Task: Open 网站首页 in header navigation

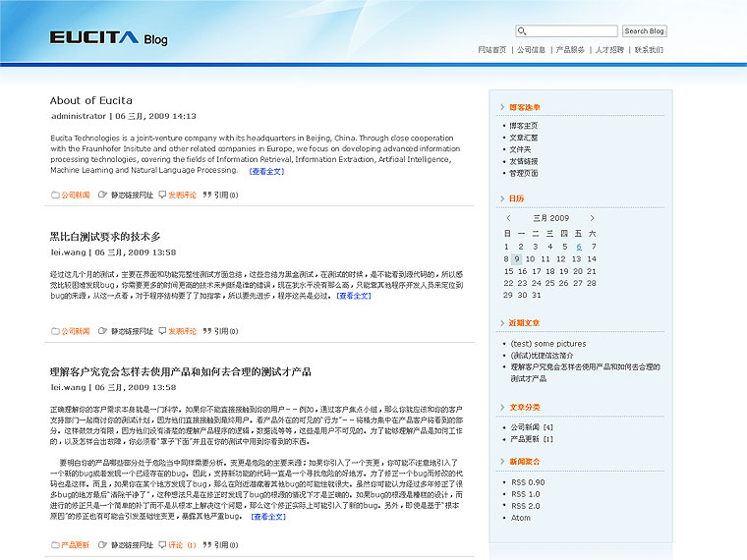Action: tap(492, 49)
